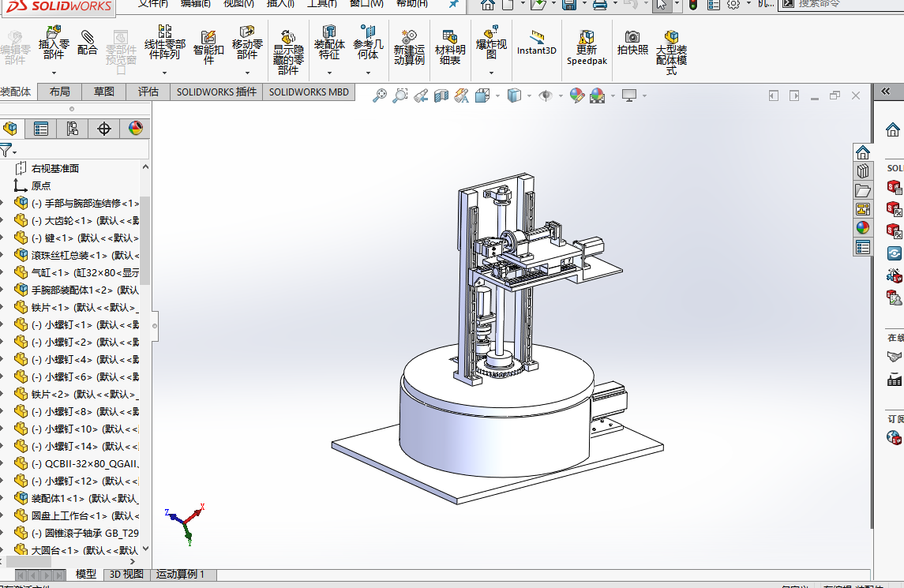
Task: Open the 评估 evaluate tab
Action: click(148, 92)
